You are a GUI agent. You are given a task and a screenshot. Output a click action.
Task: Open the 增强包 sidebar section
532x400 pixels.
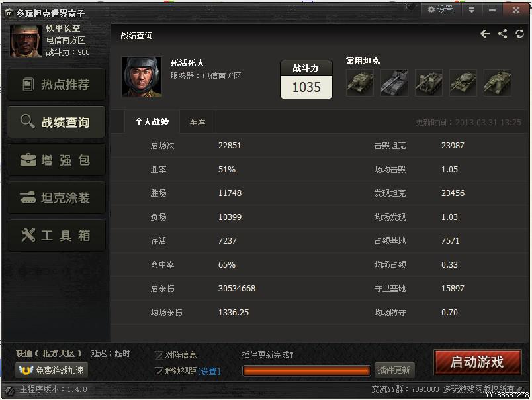click(x=56, y=160)
